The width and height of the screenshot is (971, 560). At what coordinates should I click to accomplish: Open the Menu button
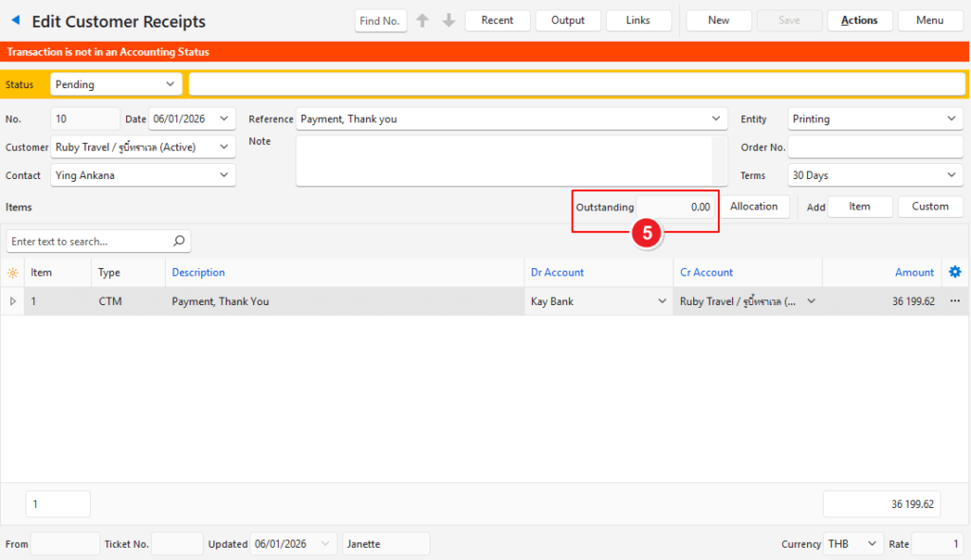[929, 21]
